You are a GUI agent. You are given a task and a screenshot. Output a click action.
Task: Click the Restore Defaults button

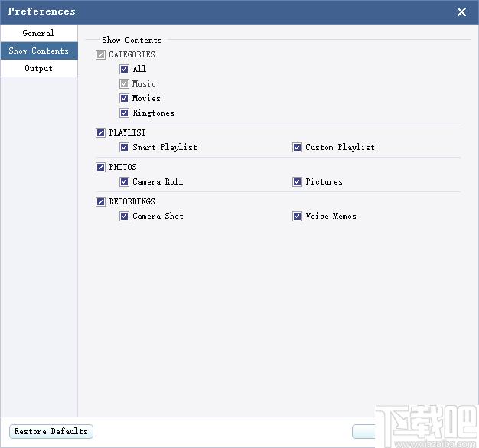pyautogui.click(x=51, y=431)
